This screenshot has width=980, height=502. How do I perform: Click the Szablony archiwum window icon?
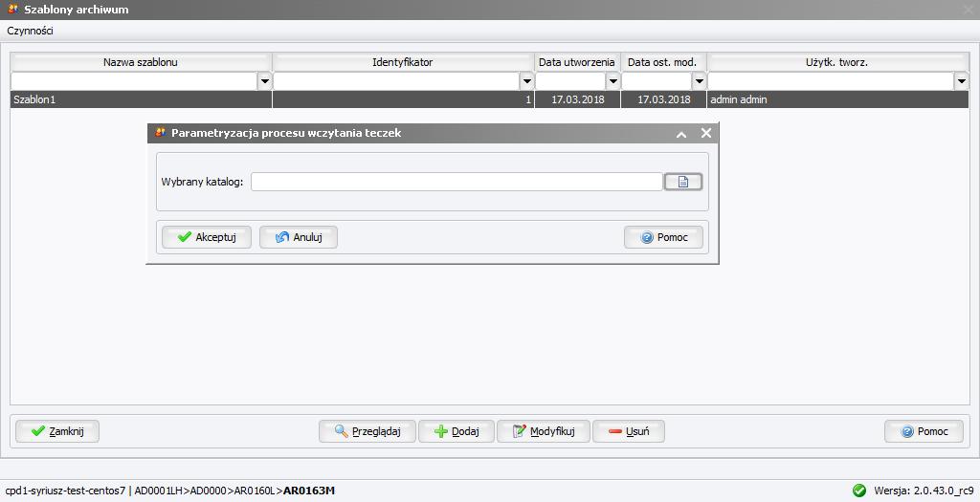click(12, 10)
